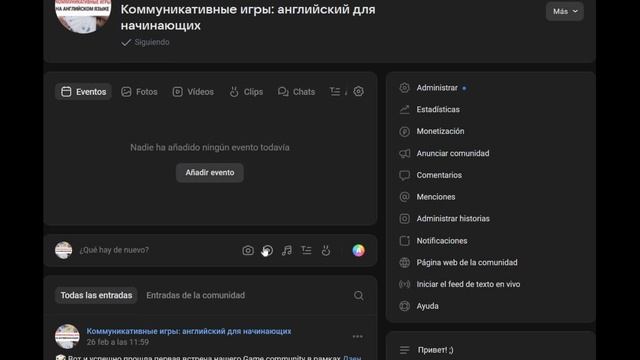Click the Notificaciones icon
The height and width of the screenshot is (360, 640).
tap(404, 241)
